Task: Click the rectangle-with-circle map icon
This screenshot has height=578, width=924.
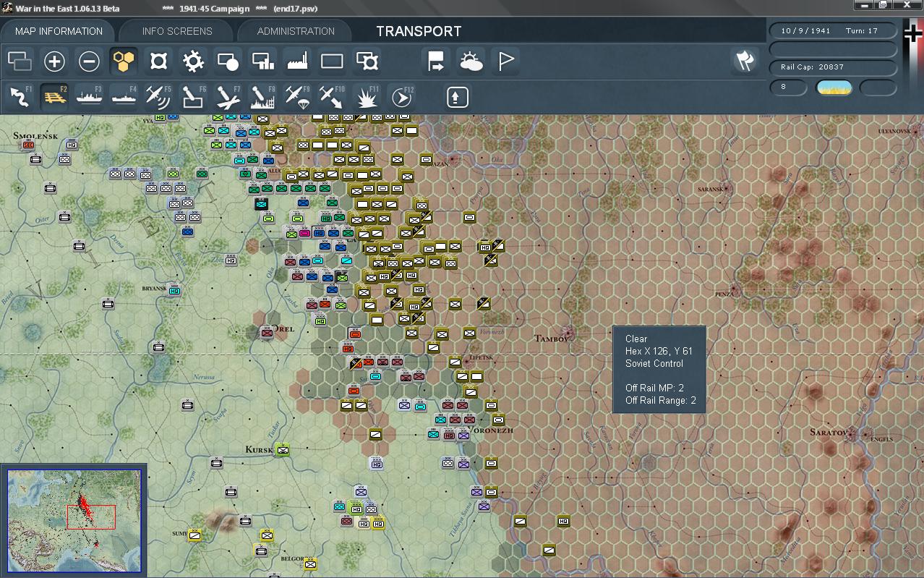Action: coord(228,61)
